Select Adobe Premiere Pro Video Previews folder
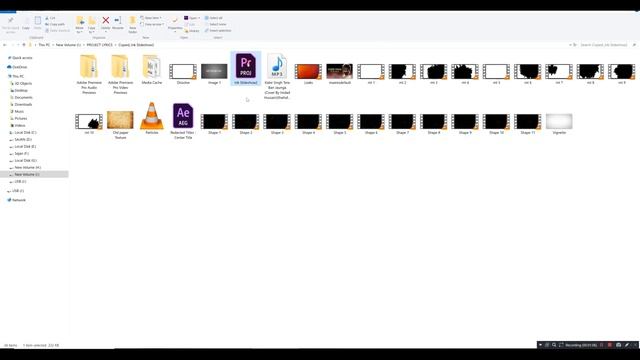The width and height of the screenshot is (640, 360). (x=120, y=73)
